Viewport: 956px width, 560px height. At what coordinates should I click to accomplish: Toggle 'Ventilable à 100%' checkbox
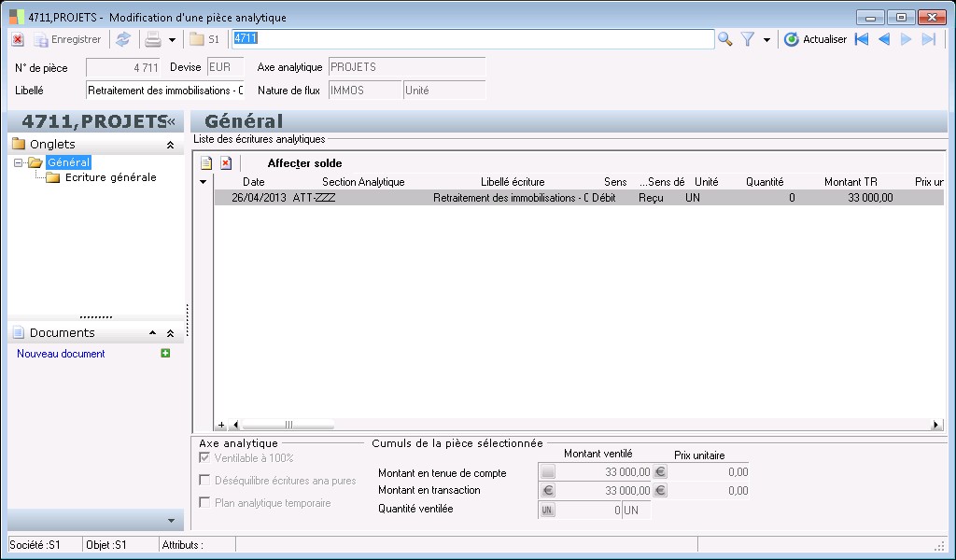pyautogui.click(x=204, y=458)
